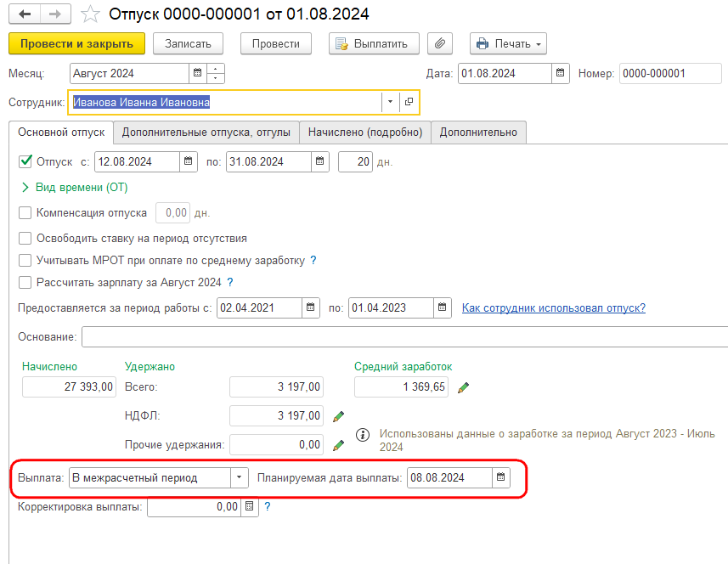Open calendar for vacation start date 12.08.2024
The height and width of the screenshot is (564, 728).
(x=188, y=161)
